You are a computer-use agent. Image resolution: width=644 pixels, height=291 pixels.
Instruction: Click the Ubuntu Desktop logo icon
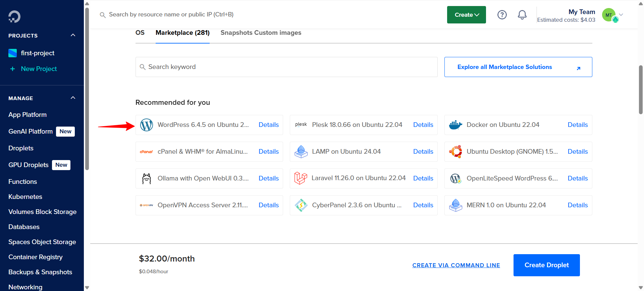(x=455, y=152)
